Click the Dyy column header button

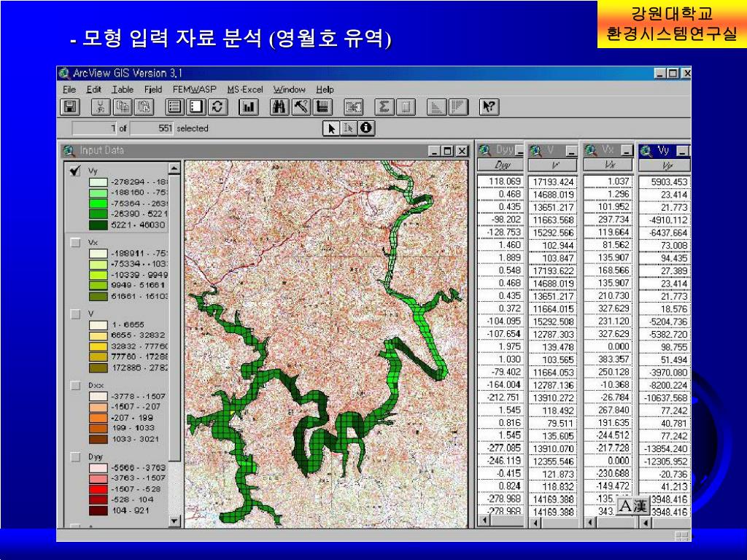tap(500, 165)
